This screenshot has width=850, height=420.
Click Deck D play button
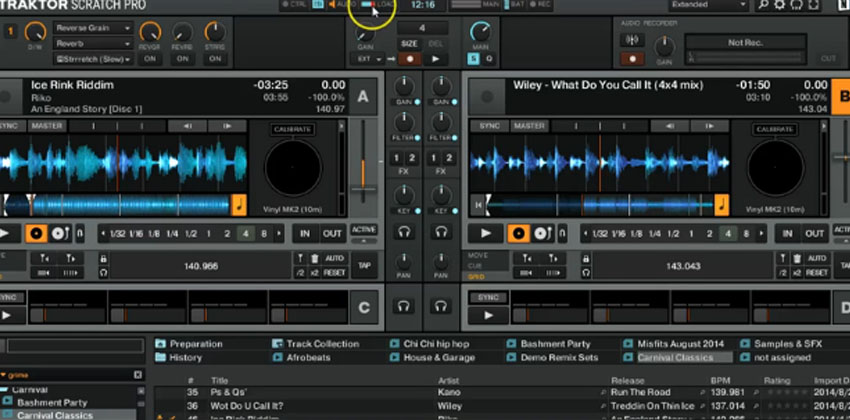(x=488, y=315)
